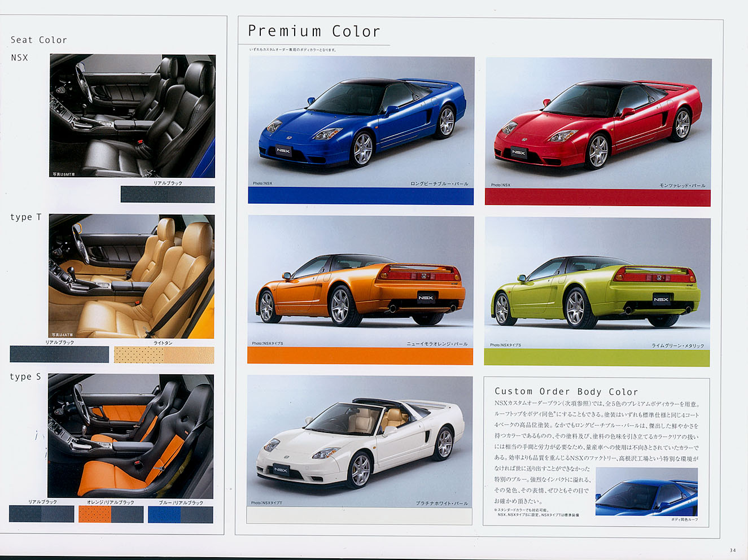Click 'Photo:NSXタイプS' caption under green car

[x=505, y=345]
